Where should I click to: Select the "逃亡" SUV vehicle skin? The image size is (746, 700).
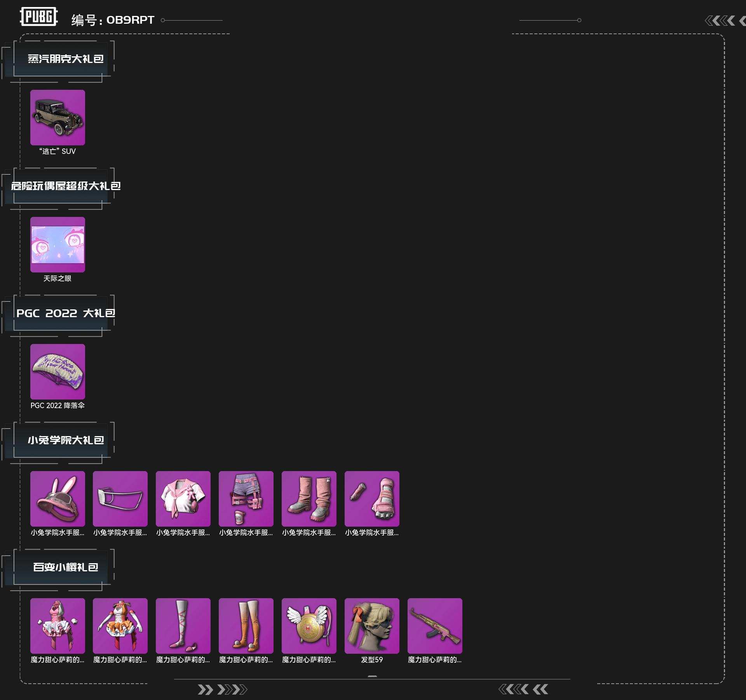[x=58, y=117]
